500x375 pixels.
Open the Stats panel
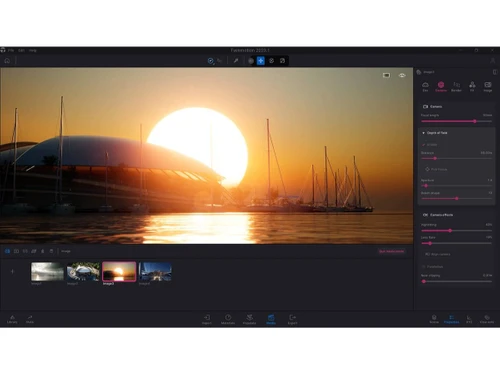(30, 319)
